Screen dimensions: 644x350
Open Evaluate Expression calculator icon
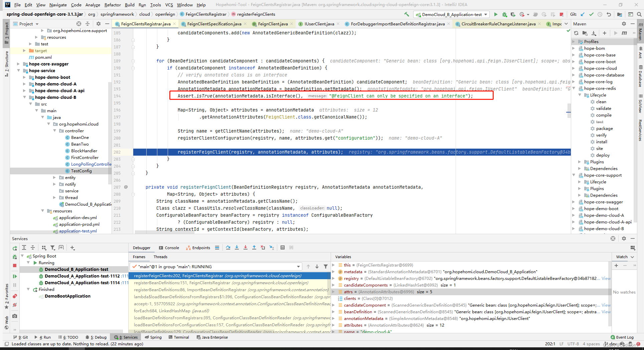tap(283, 247)
